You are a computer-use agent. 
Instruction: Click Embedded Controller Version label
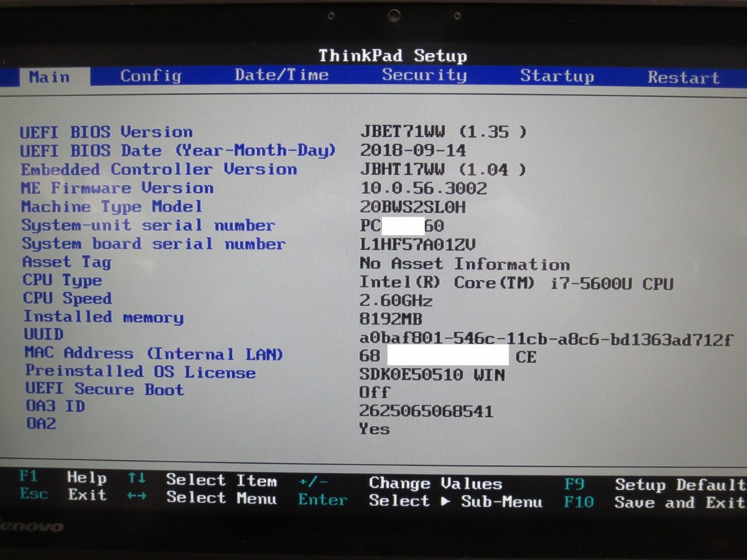[158, 169]
